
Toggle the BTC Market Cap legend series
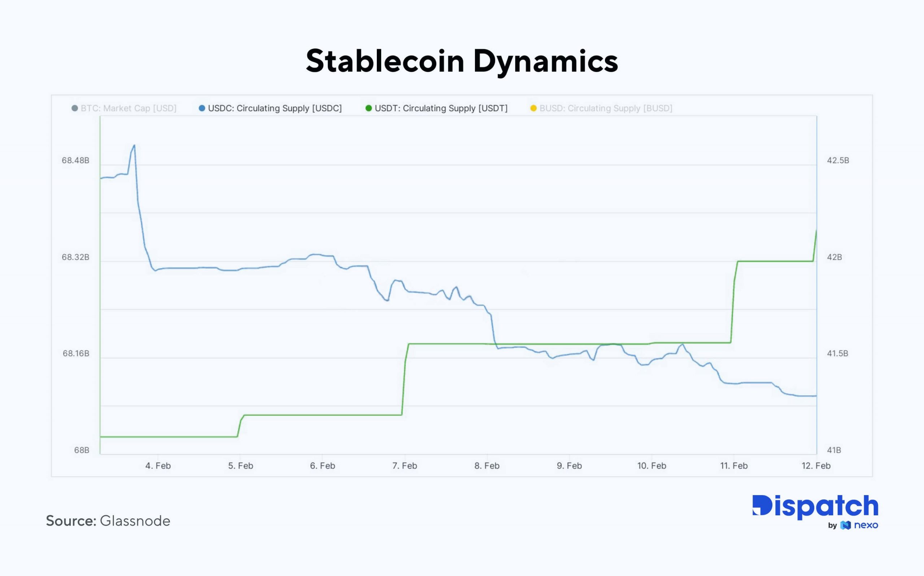128,108
